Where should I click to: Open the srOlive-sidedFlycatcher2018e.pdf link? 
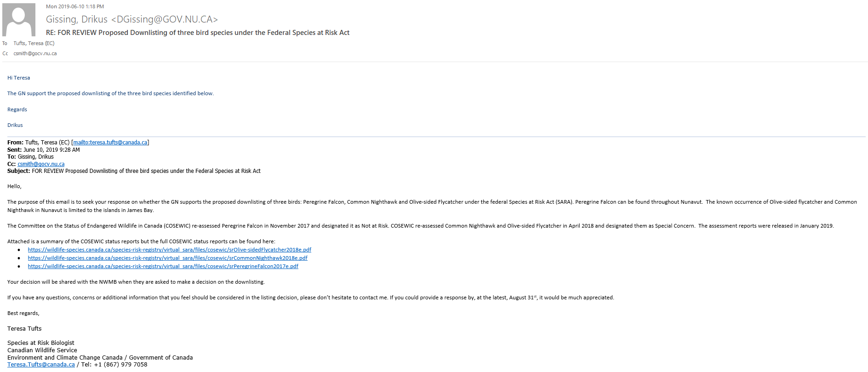(169, 250)
